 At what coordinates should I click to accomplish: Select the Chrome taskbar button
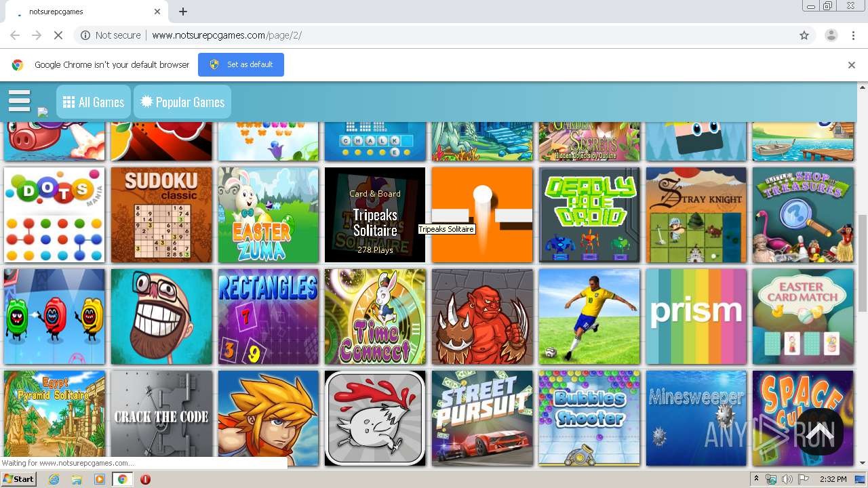[122, 479]
